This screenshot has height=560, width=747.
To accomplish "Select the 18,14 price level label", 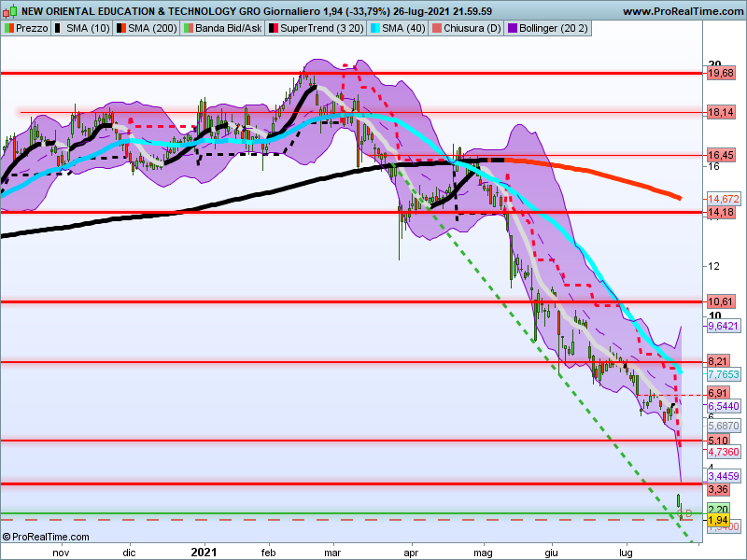I will [x=721, y=112].
